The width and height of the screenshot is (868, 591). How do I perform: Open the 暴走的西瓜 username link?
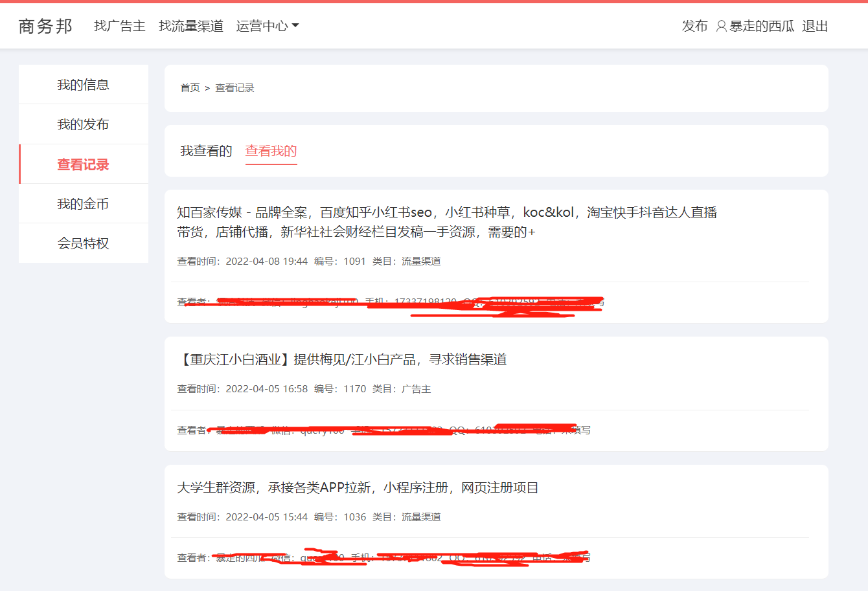(762, 26)
